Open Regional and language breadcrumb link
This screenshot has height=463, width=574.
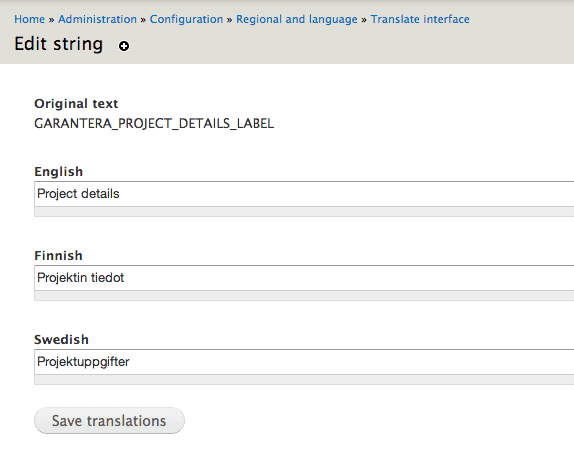(x=297, y=19)
